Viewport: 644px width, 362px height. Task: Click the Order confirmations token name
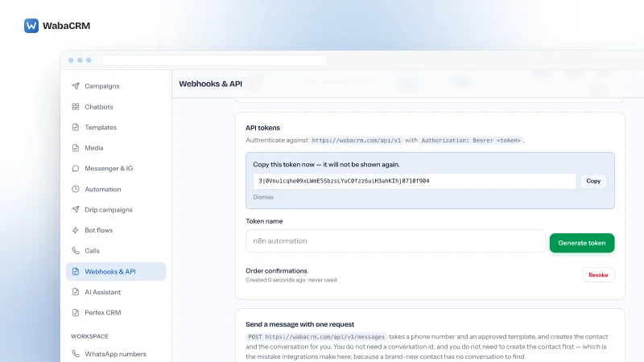(276, 271)
